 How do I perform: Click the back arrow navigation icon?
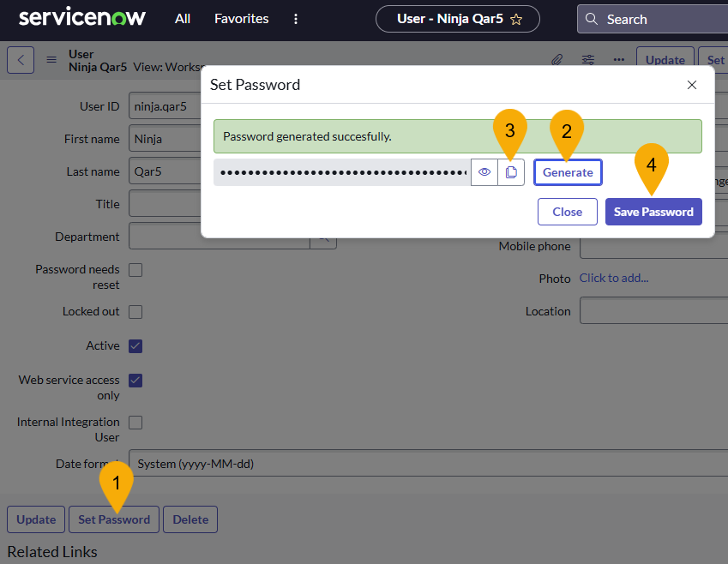tap(20, 59)
